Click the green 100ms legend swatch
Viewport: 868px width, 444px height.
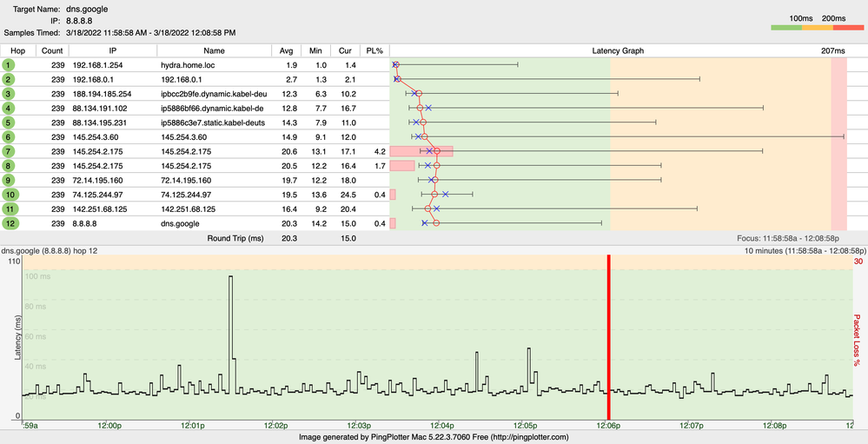click(786, 27)
